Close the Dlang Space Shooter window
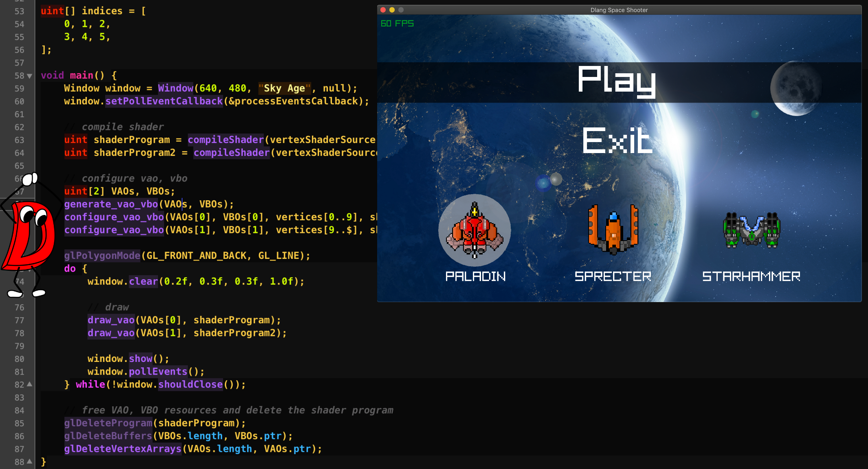The image size is (868, 469). click(x=383, y=10)
